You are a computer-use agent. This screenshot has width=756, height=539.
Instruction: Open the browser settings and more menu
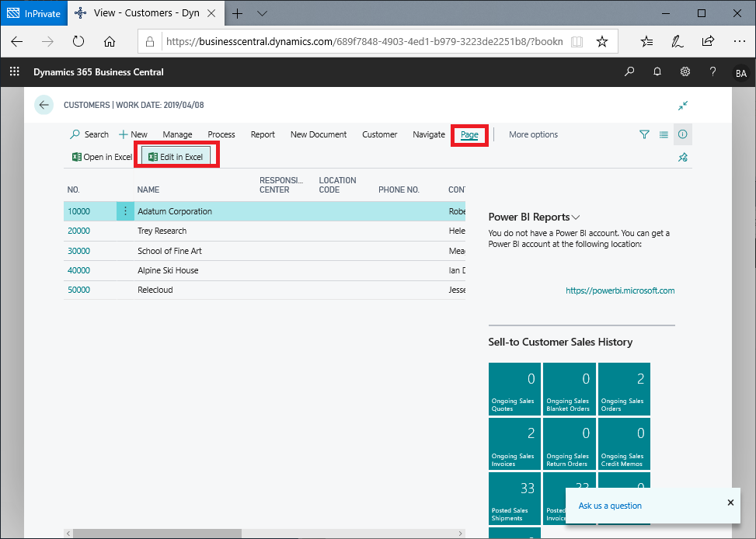739,41
